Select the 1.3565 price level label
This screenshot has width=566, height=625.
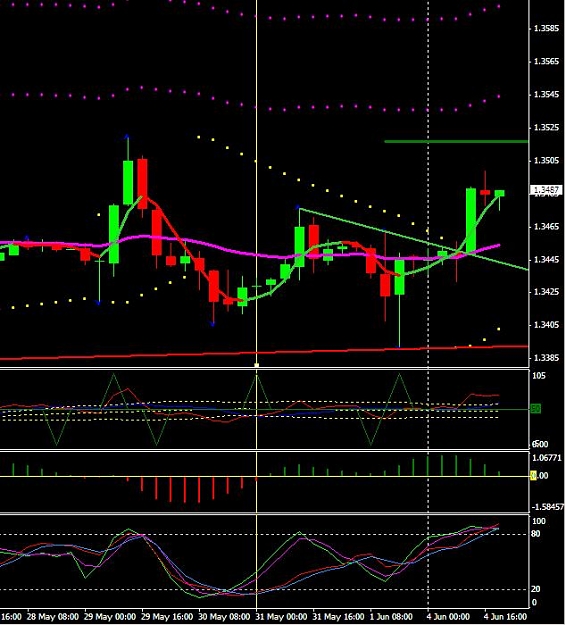tap(546, 61)
